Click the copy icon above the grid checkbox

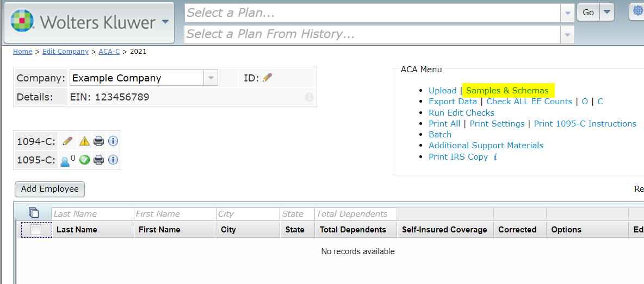[x=34, y=213]
